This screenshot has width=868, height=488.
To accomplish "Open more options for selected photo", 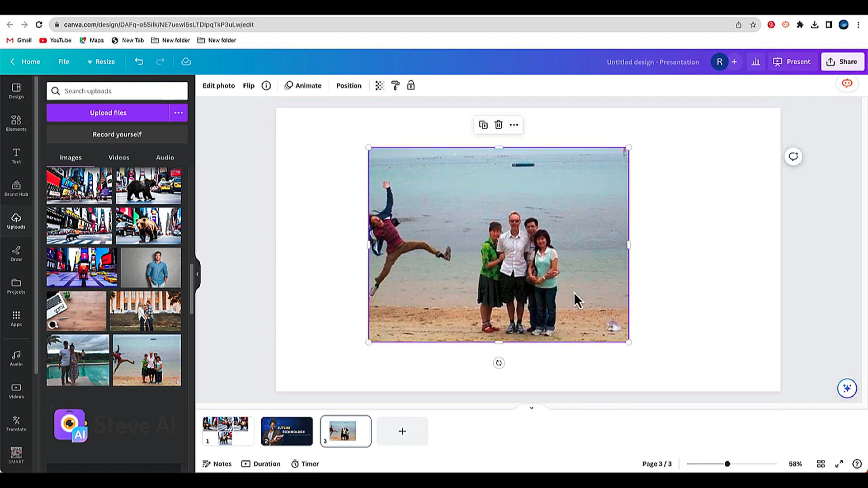I will pyautogui.click(x=514, y=125).
